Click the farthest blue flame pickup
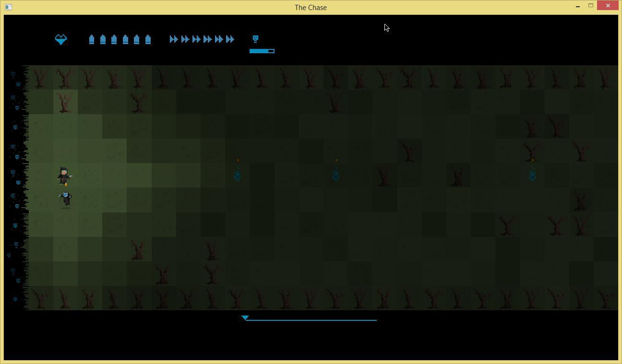The height and width of the screenshot is (364, 622). (532, 174)
